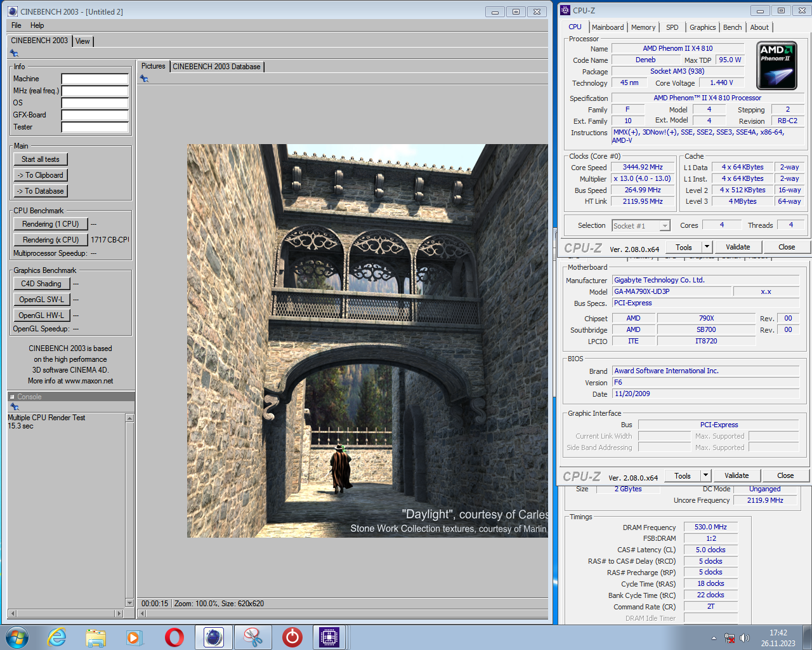Open Snipping Tool taskbar icon
812x650 pixels.
[253, 637]
